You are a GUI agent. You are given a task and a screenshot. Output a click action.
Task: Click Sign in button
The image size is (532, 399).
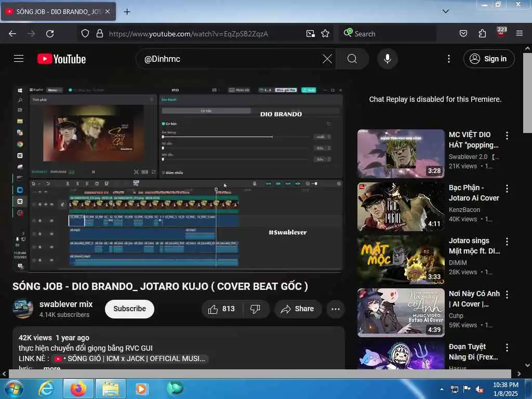(488, 59)
